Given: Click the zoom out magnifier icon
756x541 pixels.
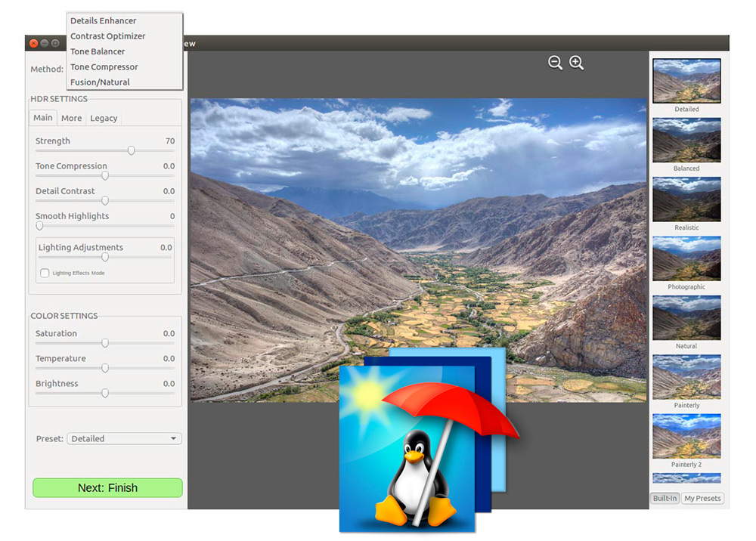Looking at the screenshot, I should 555,63.
